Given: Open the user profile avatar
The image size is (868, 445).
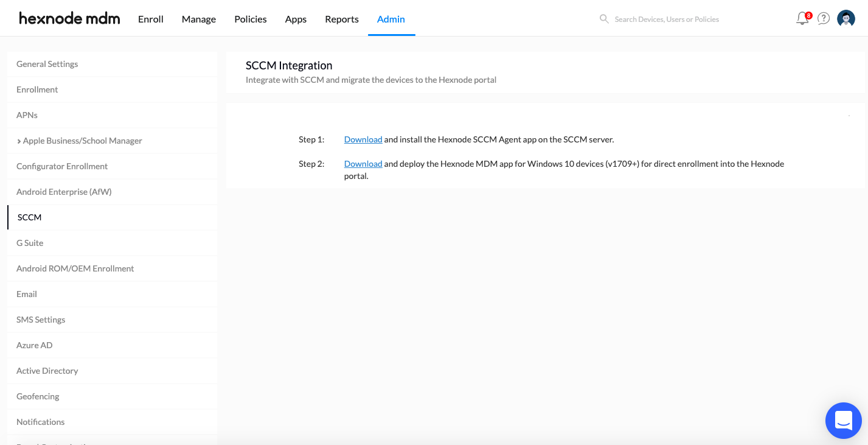Looking at the screenshot, I should pyautogui.click(x=846, y=18).
